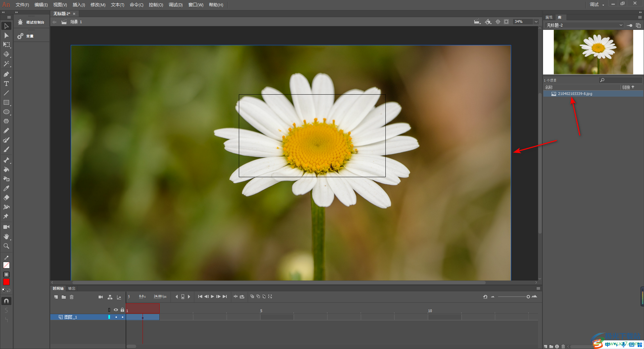The image size is (644, 349).
Task: Click 场景 1 breadcrumb
Action: [76, 22]
